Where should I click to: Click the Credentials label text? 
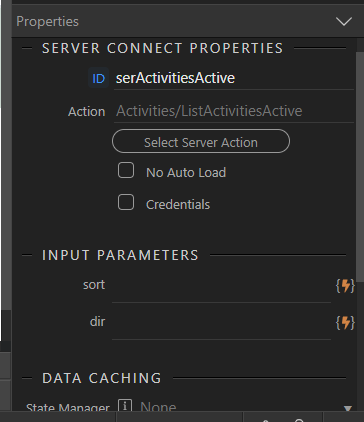pos(178,205)
